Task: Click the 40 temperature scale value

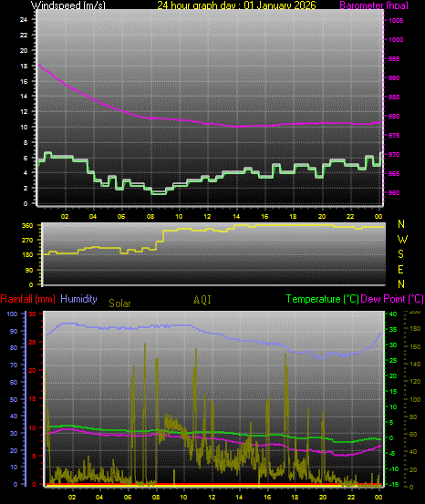Action: tap(393, 314)
